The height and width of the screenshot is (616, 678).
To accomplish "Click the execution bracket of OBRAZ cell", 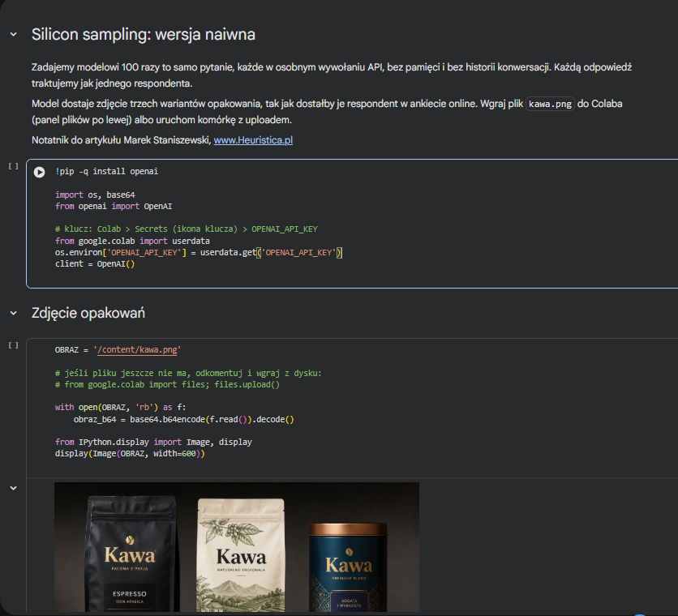I will pos(14,345).
